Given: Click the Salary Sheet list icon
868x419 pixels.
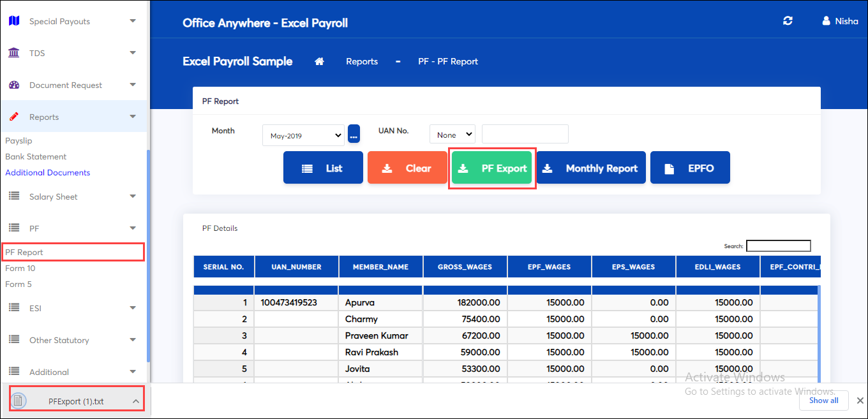Looking at the screenshot, I should [x=14, y=196].
